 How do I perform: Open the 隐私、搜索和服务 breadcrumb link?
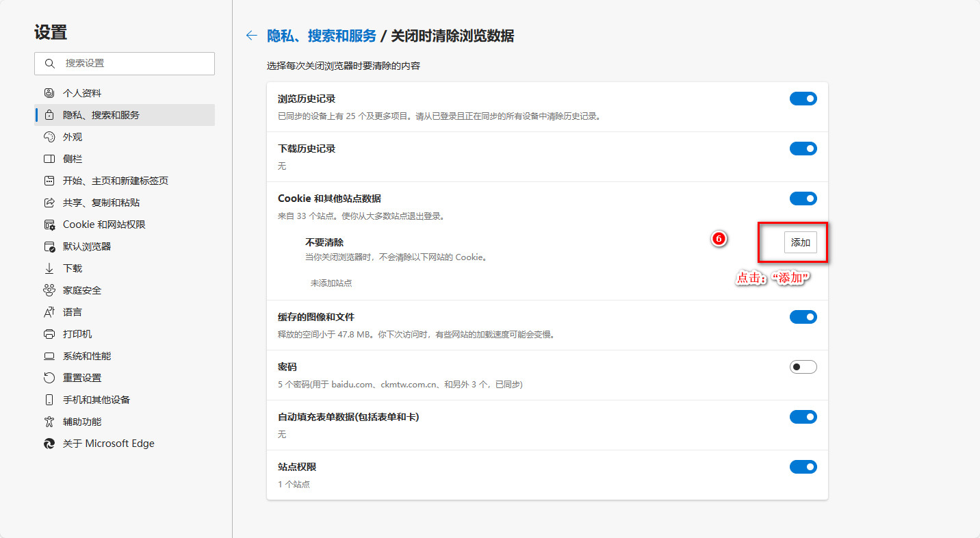pyautogui.click(x=322, y=36)
